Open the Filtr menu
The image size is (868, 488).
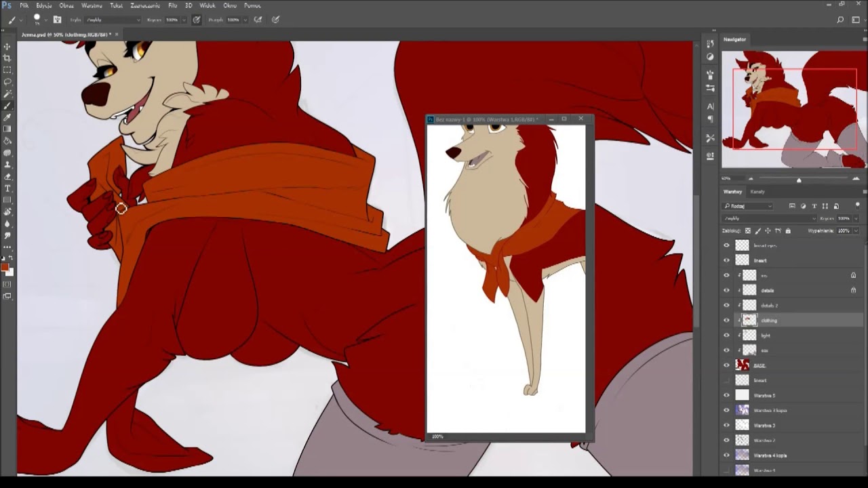[172, 5]
